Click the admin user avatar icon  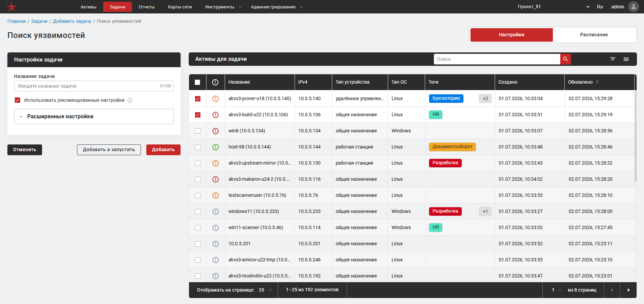[x=633, y=7]
